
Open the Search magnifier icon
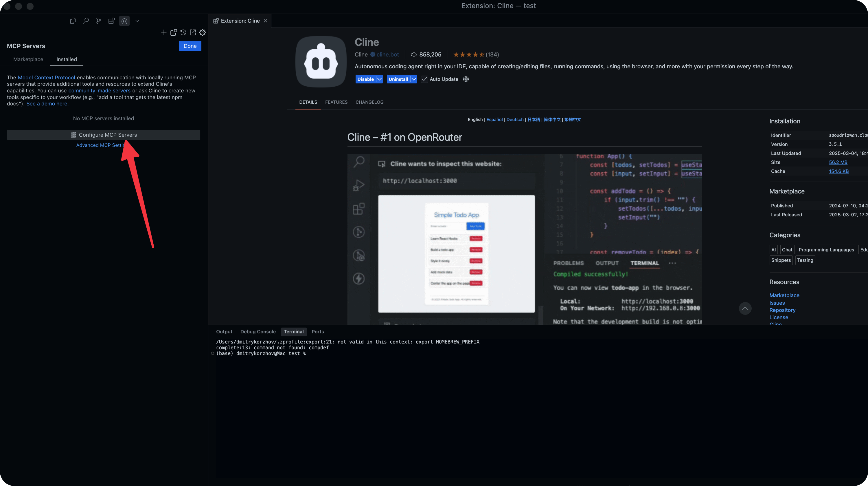[x=86, y=21]
